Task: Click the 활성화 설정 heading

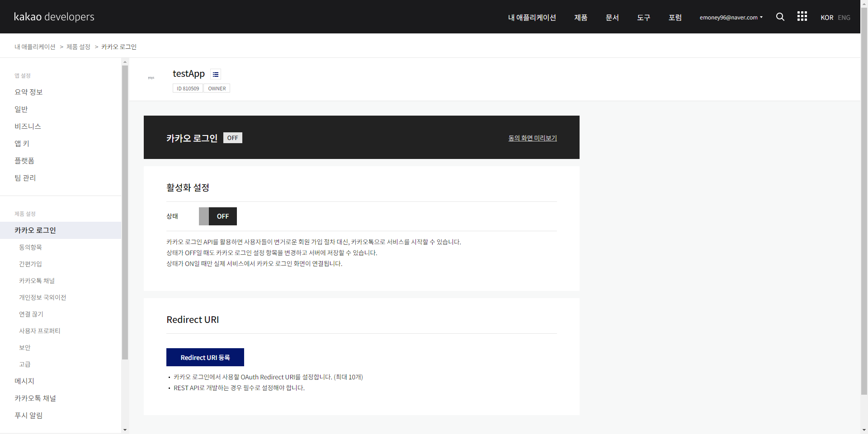Action: 188,187
